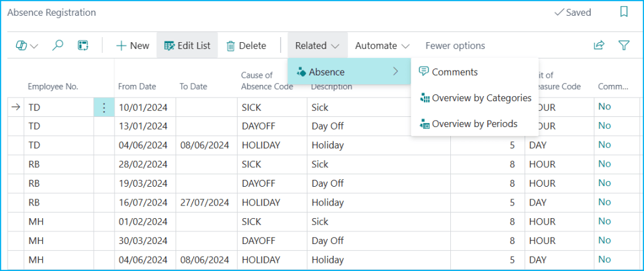
Task: Click the Copilot icon in toolbar
Action: point(21,45)
